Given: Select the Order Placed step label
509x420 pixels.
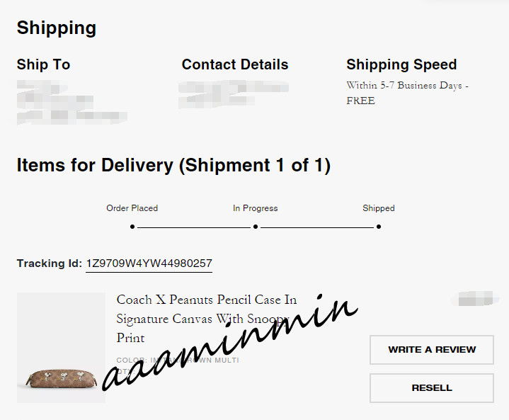Looking at the screenshot, I should coord(132,208).
